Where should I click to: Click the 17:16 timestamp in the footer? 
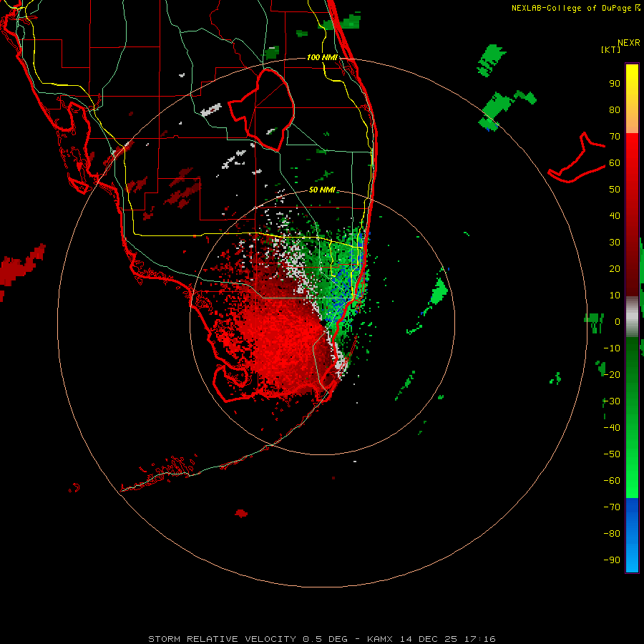click(480, 639)
